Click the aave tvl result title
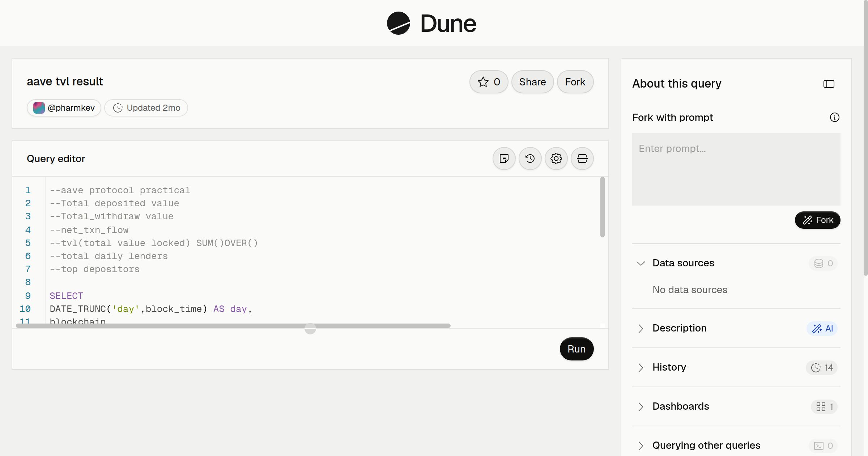 (x=65, y=81)
